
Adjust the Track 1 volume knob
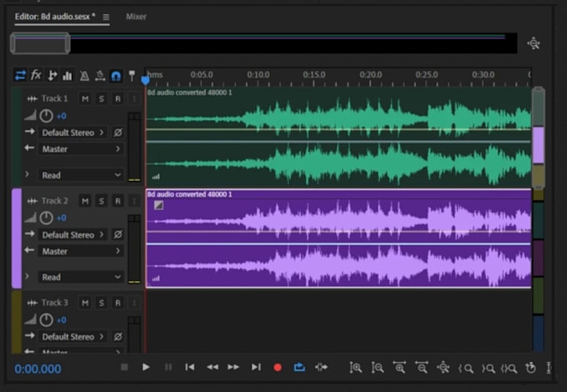[x=47, y=116]
